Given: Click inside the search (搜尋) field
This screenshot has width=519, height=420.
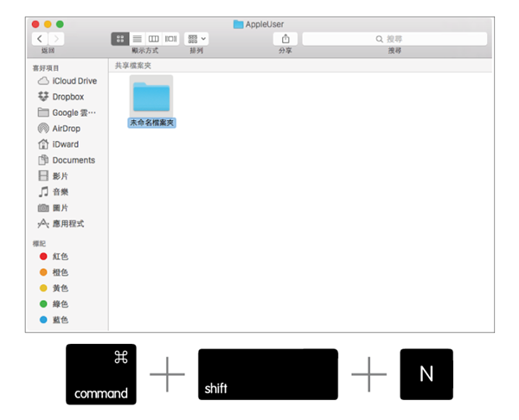Looking at the screenshot, I should click(x=394, y=39).
